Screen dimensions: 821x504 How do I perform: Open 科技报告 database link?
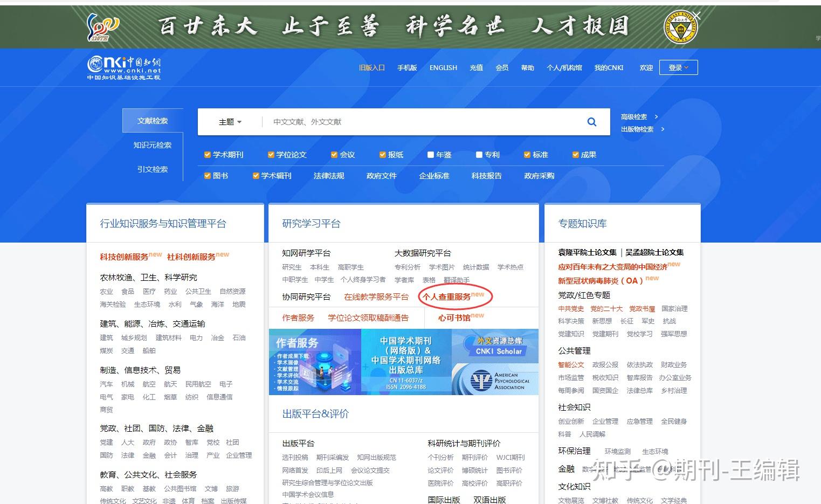486,176
